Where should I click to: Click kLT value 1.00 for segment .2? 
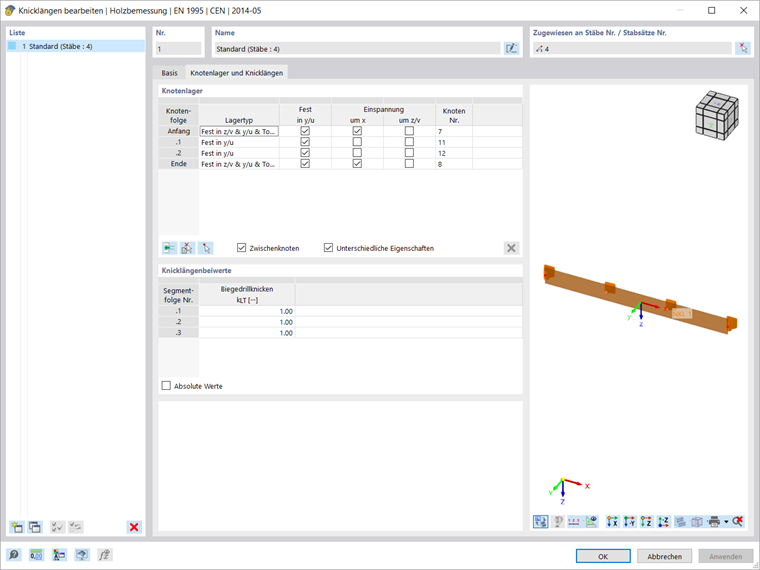pos(247,322)
